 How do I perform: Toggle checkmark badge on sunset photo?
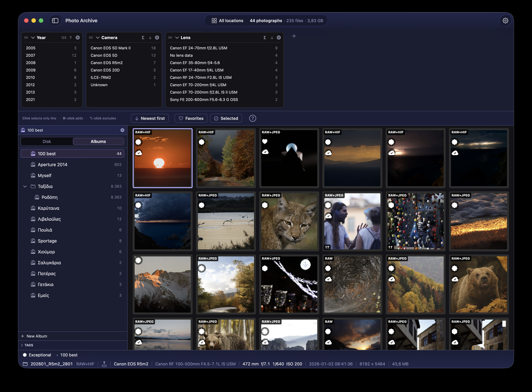pyautogui.click(x=139, y=153)
